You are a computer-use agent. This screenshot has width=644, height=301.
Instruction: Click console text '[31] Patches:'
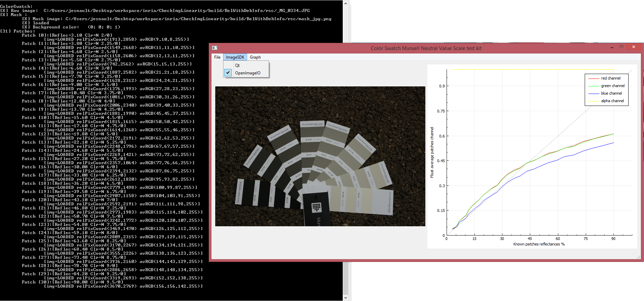17,31
